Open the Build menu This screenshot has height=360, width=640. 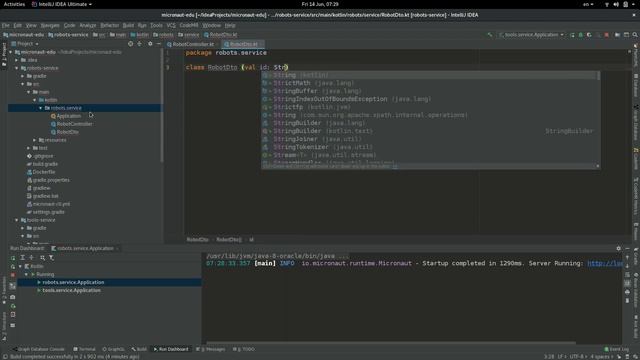(128, 25)
